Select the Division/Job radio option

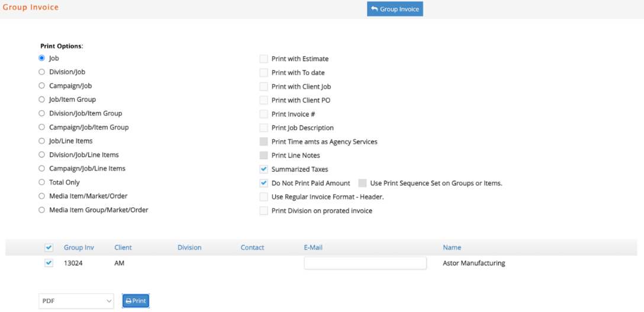click(41, 72)
